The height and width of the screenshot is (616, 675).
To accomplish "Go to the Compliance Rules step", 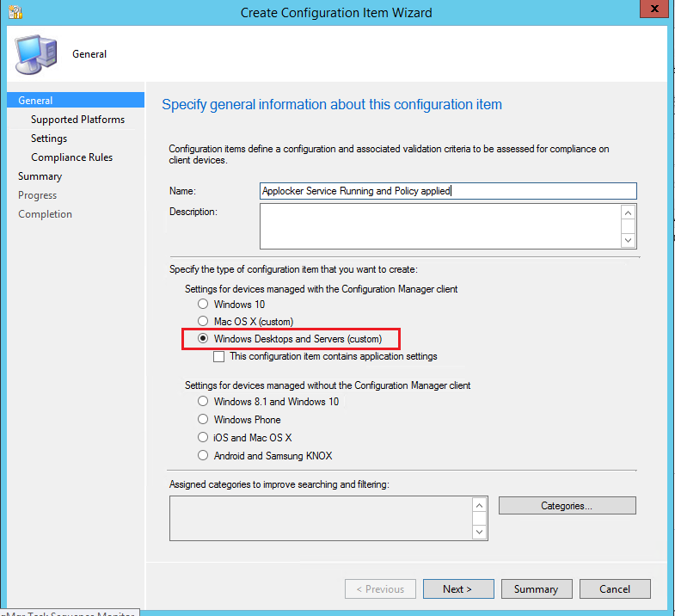I will pyautogui.click(x=71, y=157).
